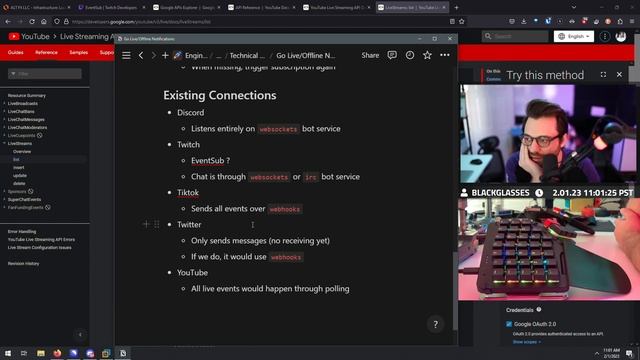Image resolution: width=640 pixels, height=360 pixels.
Task: Open Firefox from the taskbar
Action: point(57,353)
